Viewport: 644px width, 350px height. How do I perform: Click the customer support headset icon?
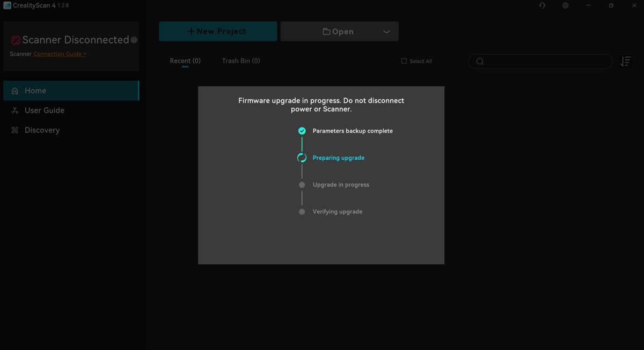(542, 5)
